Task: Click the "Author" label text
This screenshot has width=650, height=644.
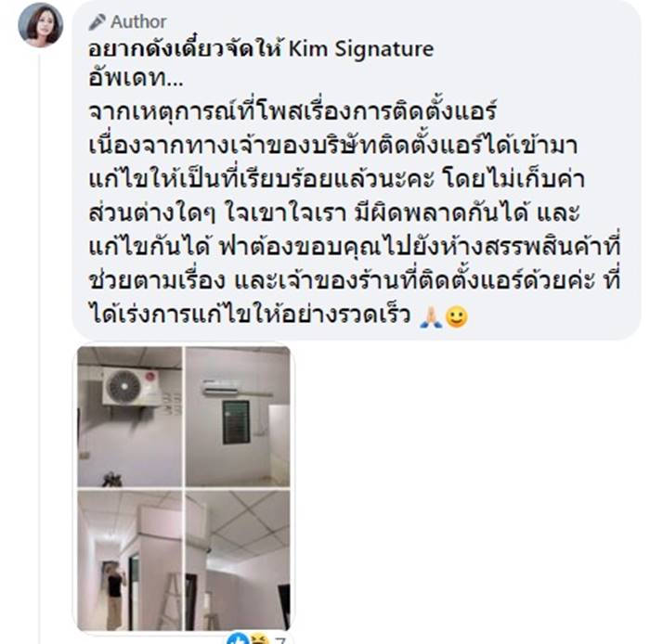Action: tap(138, 22)
